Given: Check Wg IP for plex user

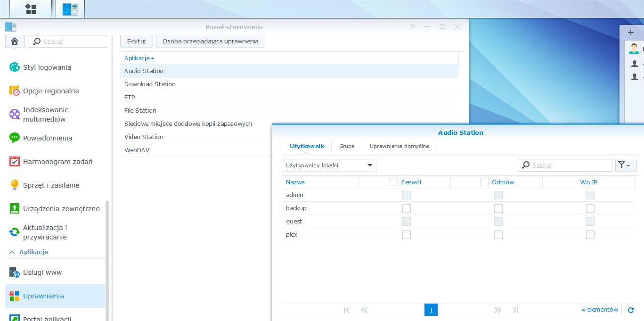Looking at the screenshot, I should tap(590, 235).
